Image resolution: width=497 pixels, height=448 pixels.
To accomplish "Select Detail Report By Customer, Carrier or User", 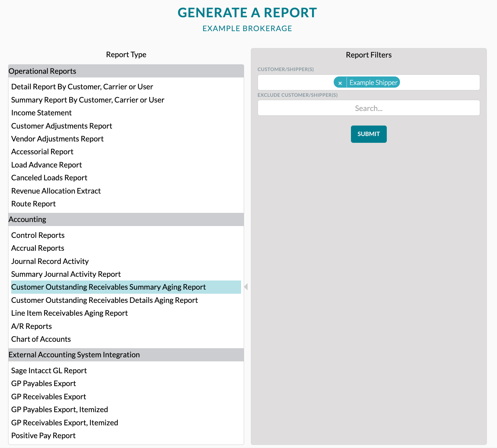I will tap(82, 87).
